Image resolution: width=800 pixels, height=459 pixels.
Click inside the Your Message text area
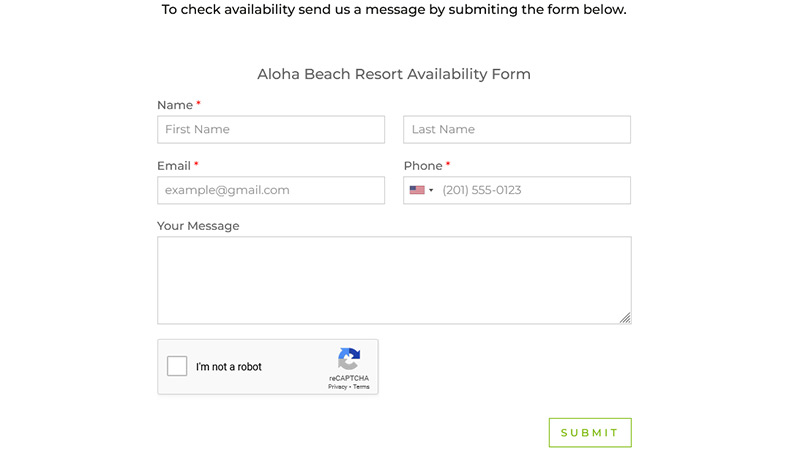click(394, 280)
